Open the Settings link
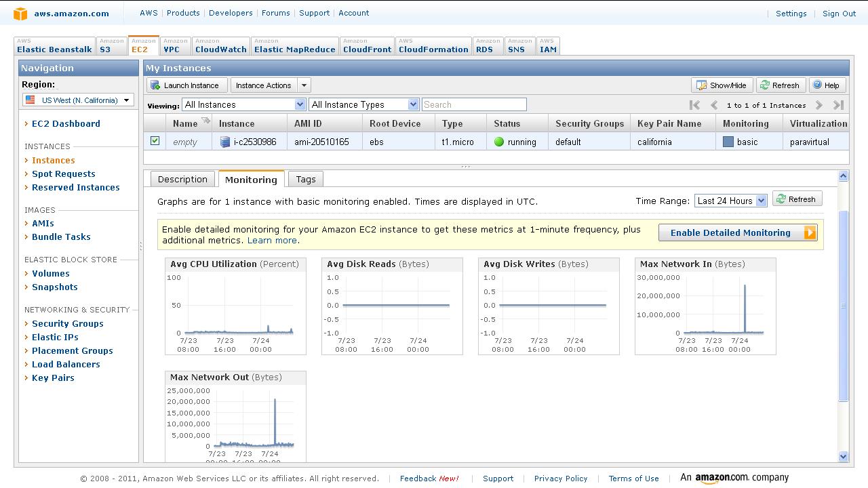This screenshot has width=868, height=488. [791, 14]
